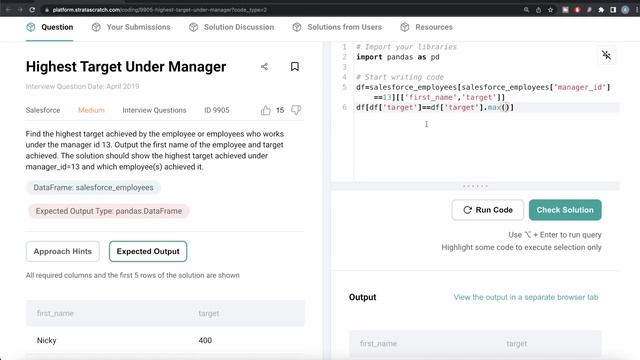Bookmark this page with star icon
640x360 pixels.
pos(550,10)
